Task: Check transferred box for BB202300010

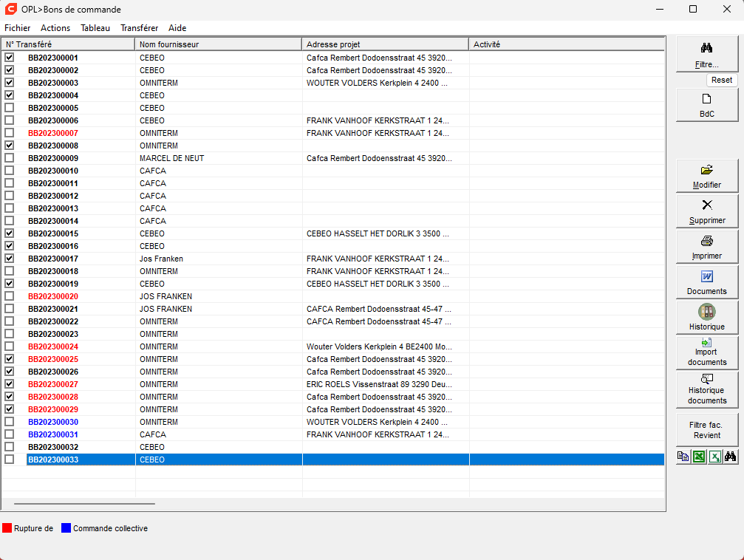Action: [x=10, y=171]
